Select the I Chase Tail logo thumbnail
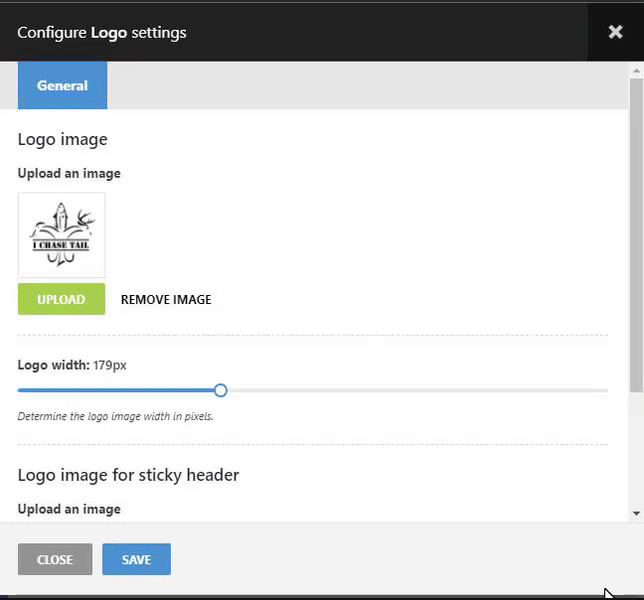 61,235
